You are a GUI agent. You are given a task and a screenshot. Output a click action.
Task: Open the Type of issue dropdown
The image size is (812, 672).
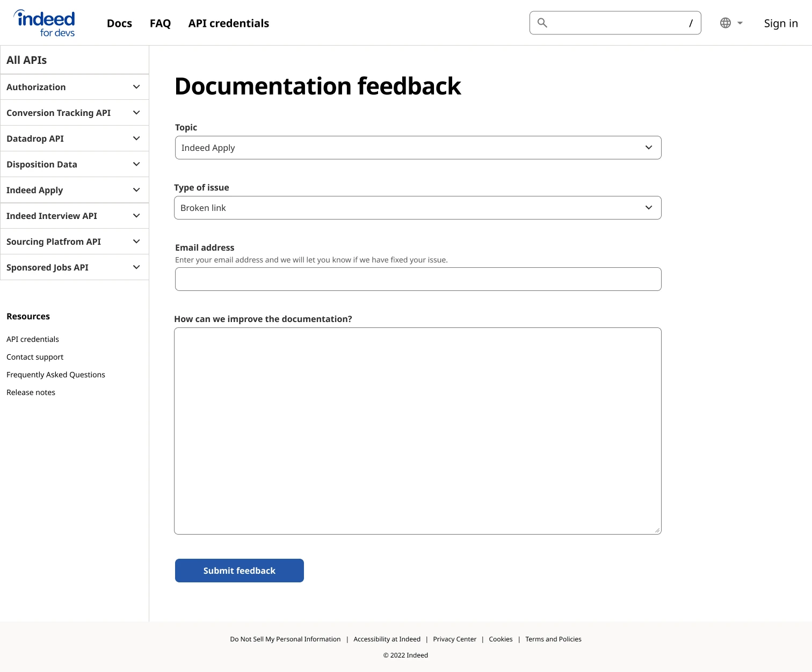tap(417, 208)
